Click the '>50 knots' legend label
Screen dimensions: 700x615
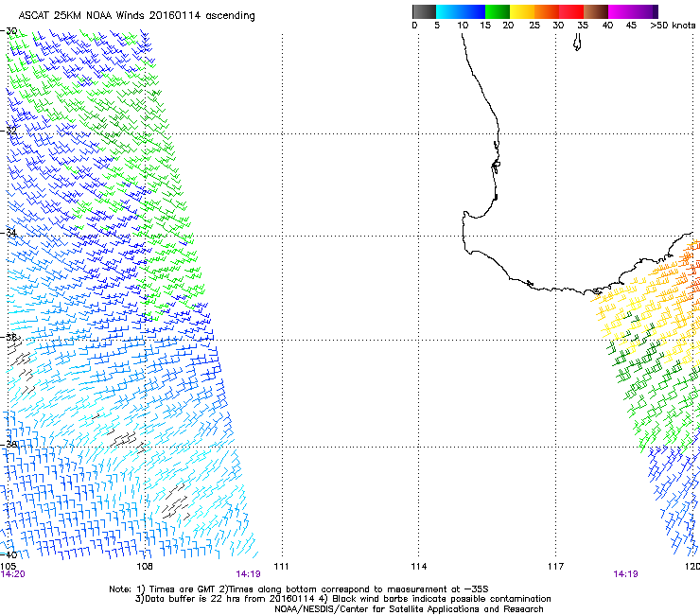pos(673,26)
